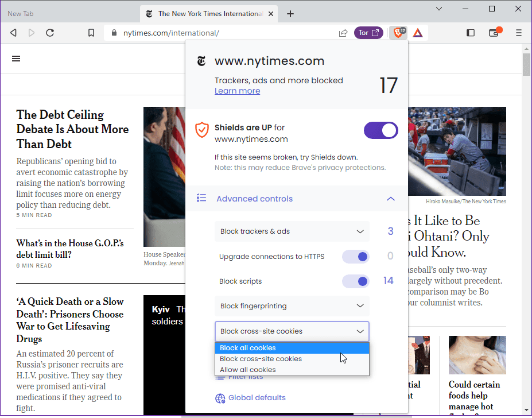Open Global defaults settings
This screenshot has height=418, width=532.
257,397
